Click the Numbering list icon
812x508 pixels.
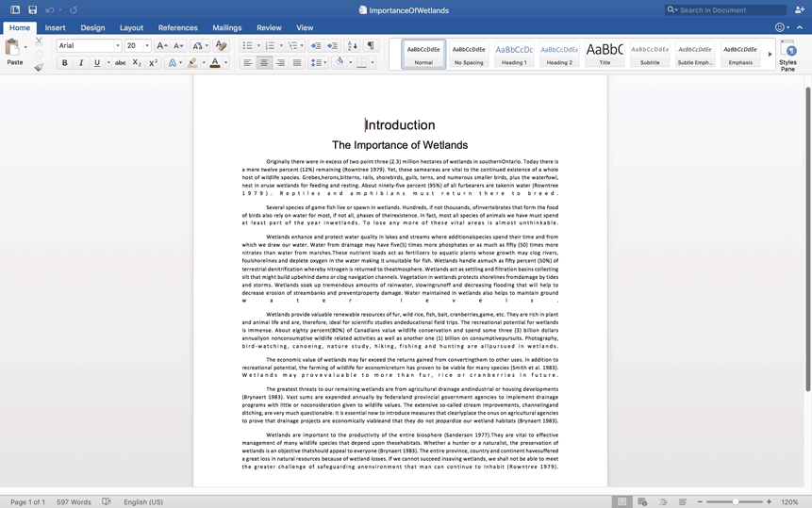click(x=270, y=45)
